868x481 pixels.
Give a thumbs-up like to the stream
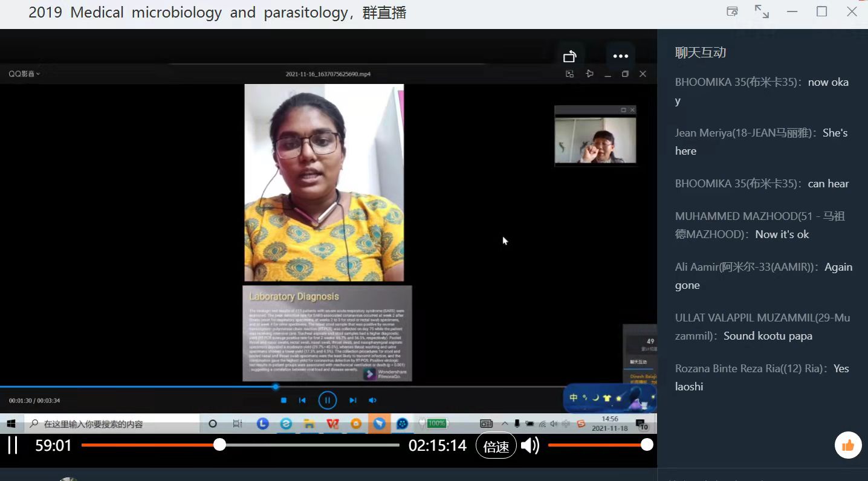pos(847,446)
